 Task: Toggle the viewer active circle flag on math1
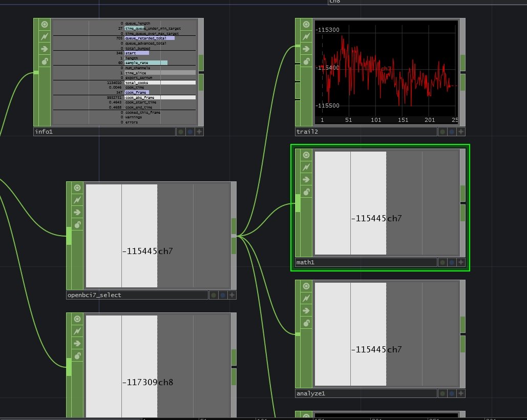coord(305,155)
